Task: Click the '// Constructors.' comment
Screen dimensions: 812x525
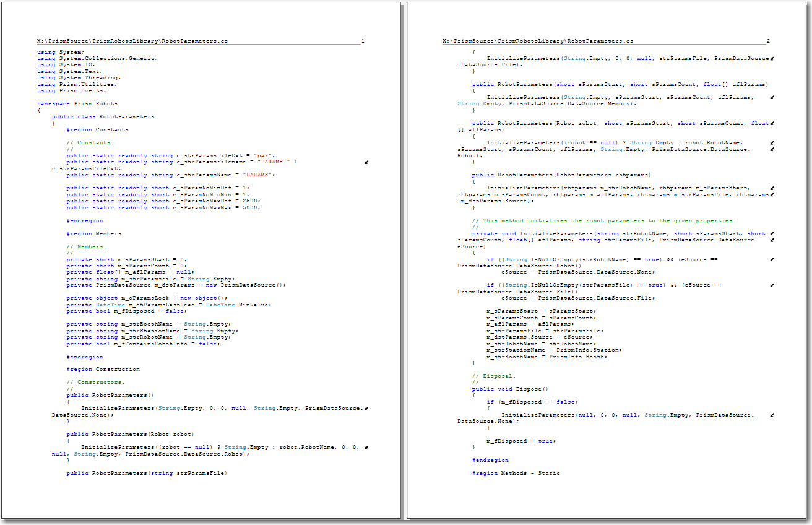Action: [96, 382]
